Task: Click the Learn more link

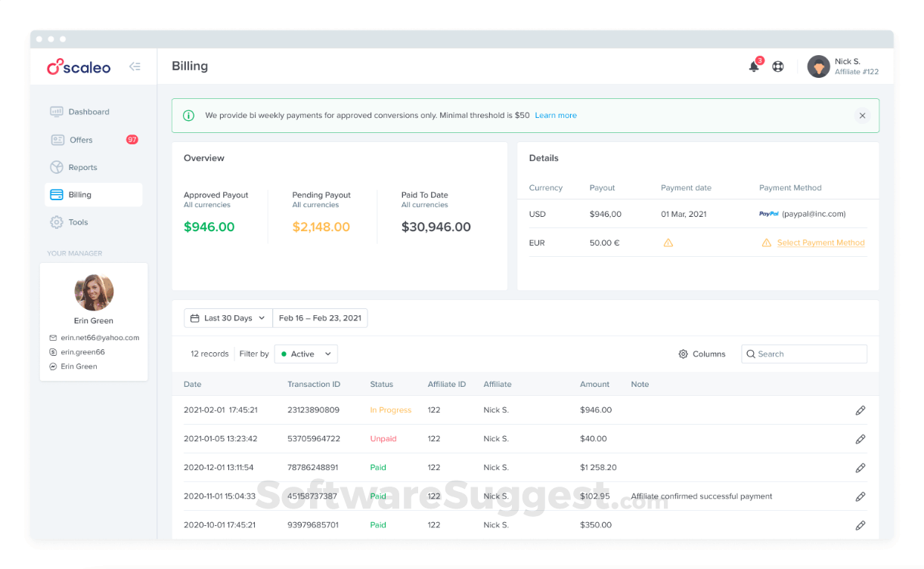Action: click(x=556, y=116)
